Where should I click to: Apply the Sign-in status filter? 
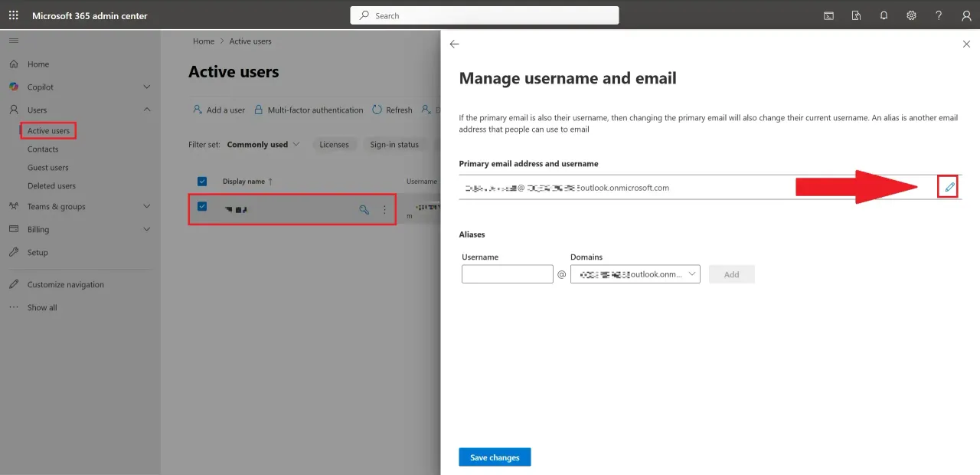(394, 144)
